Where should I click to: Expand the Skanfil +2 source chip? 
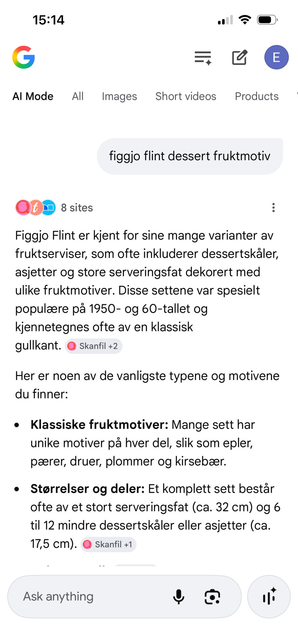coord(94,346)
